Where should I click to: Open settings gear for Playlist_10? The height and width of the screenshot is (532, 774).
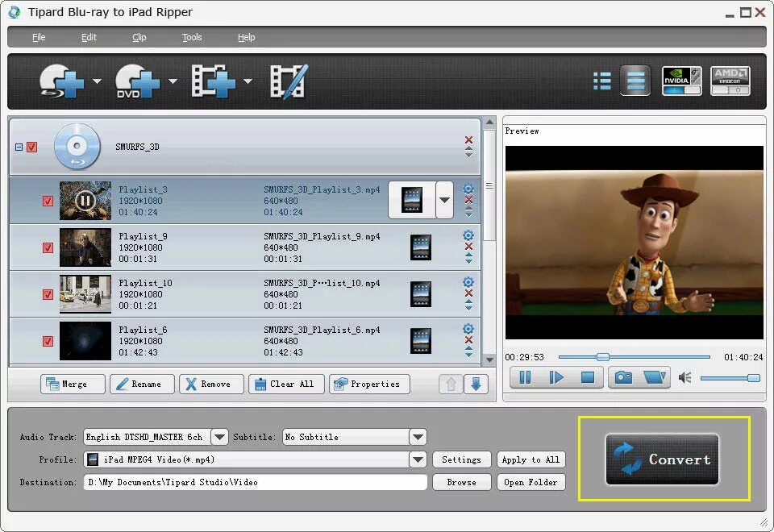coord(468,282)
